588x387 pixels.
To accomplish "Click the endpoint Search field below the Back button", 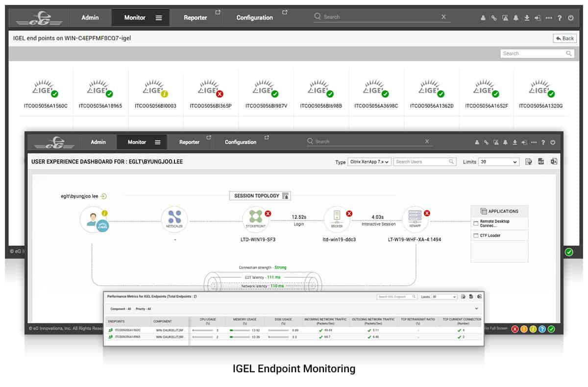I will point(538,53).
